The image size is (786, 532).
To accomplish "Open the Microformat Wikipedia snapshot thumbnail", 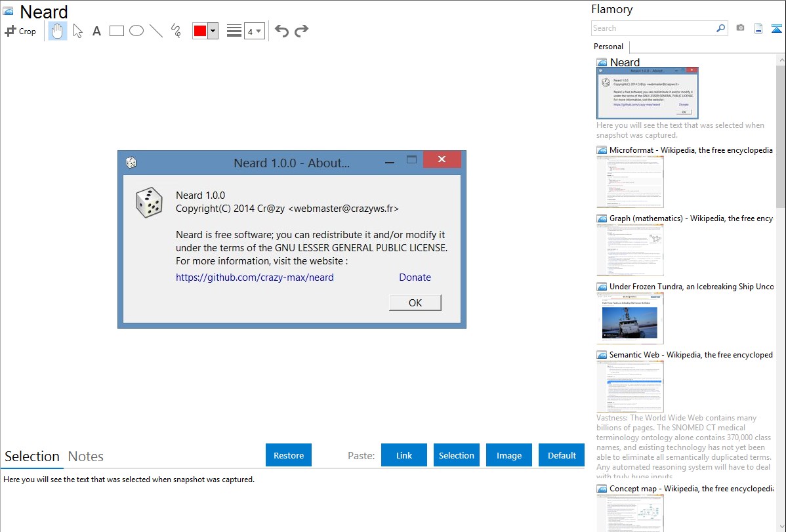I will point(630,182).
